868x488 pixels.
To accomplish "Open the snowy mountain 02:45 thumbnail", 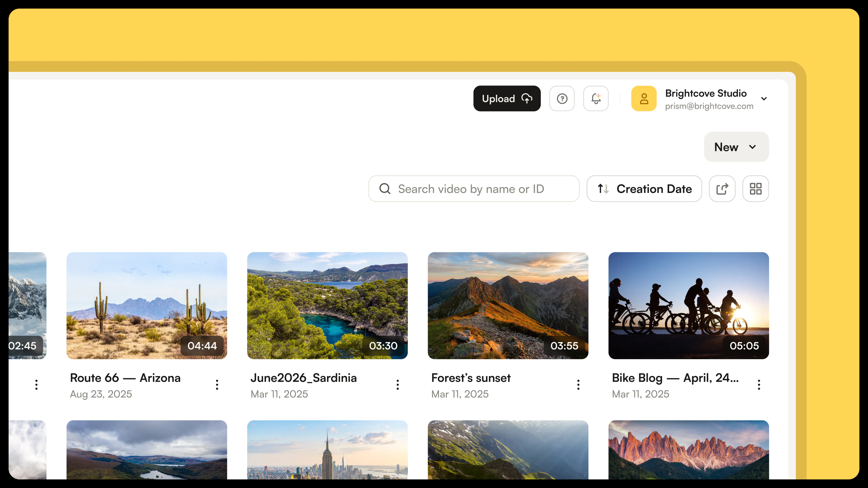I will pyautogui.click(x=28, y=305).
